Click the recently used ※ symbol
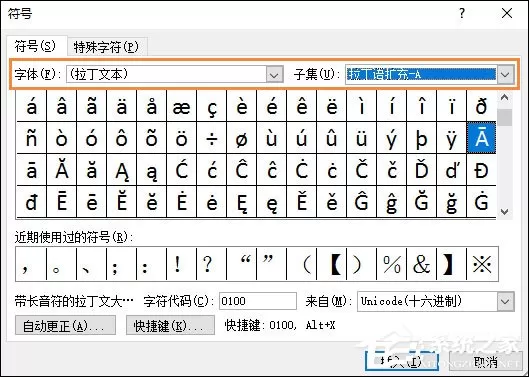 pyautogui.click(x=482, y=264)
